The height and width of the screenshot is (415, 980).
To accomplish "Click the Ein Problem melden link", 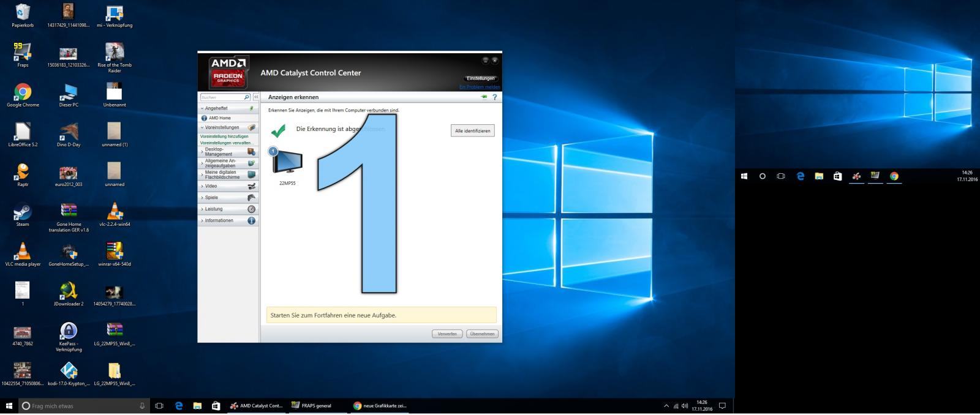I will (x=480, y=87).
